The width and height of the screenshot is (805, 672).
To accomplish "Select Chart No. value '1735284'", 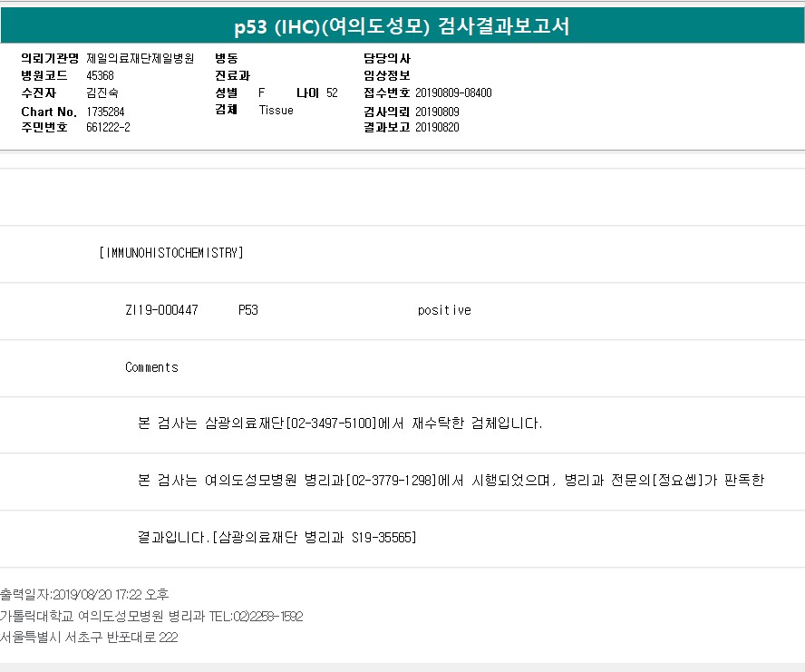I will tap(105, 112).
